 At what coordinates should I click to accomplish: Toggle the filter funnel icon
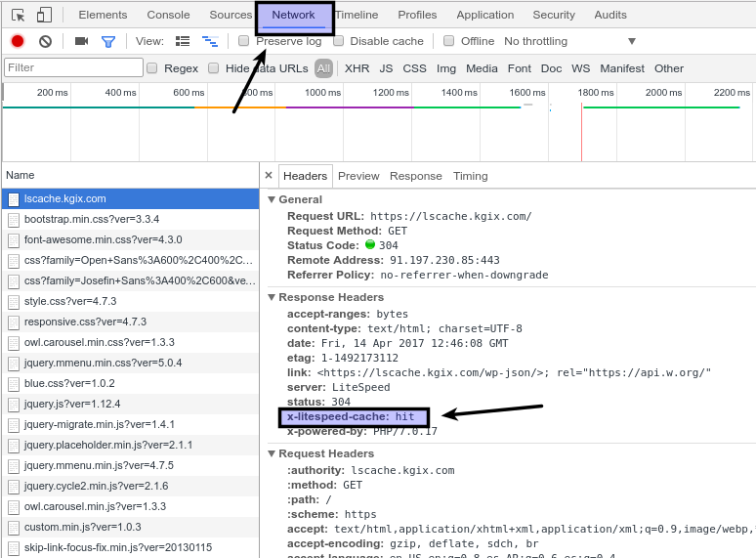coord(108,41)
